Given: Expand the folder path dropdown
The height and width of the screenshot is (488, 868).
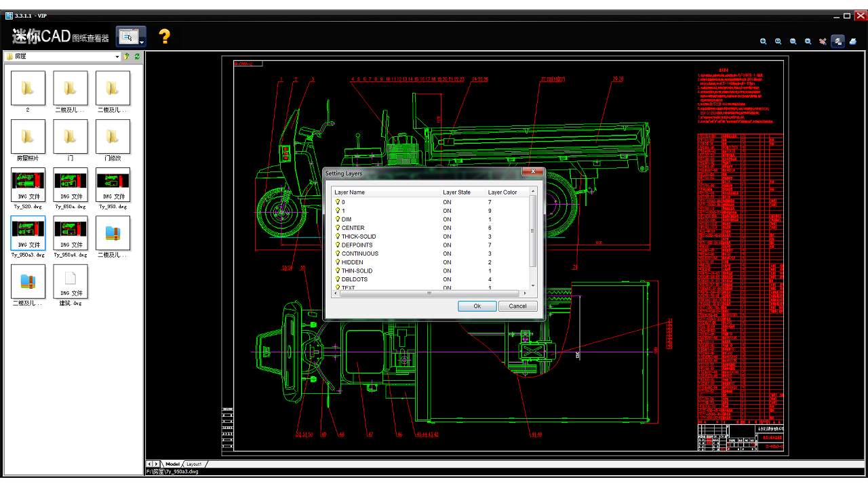Looking at the screenshot, I should pyautogui.click(x=117, y=57).
